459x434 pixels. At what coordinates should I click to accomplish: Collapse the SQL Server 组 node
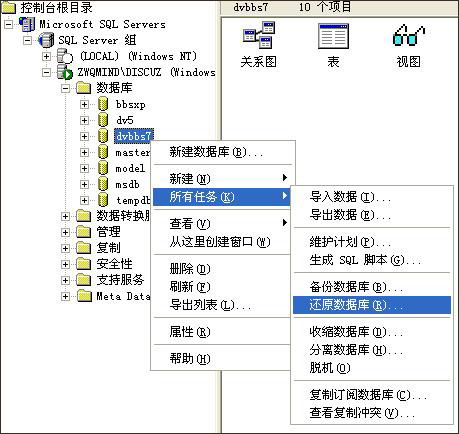pos(28,40)
